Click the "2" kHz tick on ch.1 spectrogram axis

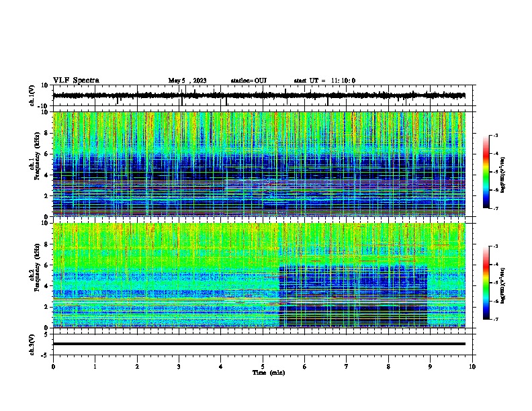pos(47,195)
